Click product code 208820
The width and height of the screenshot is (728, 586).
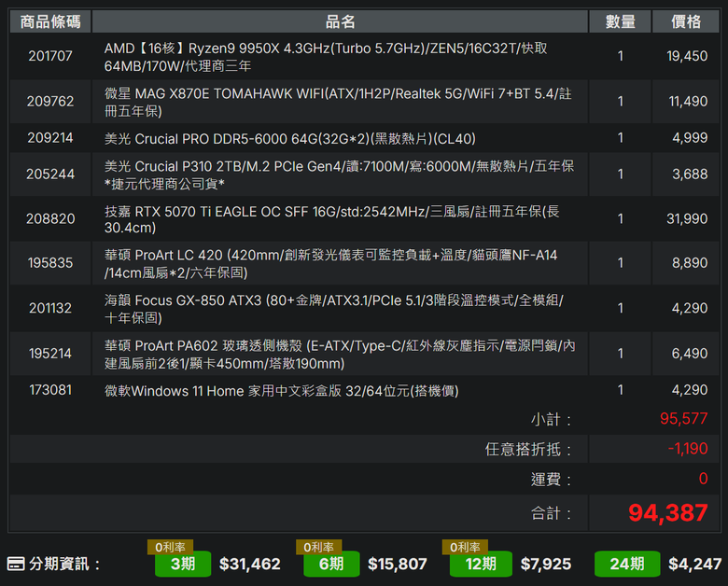(x=50, y=218)
